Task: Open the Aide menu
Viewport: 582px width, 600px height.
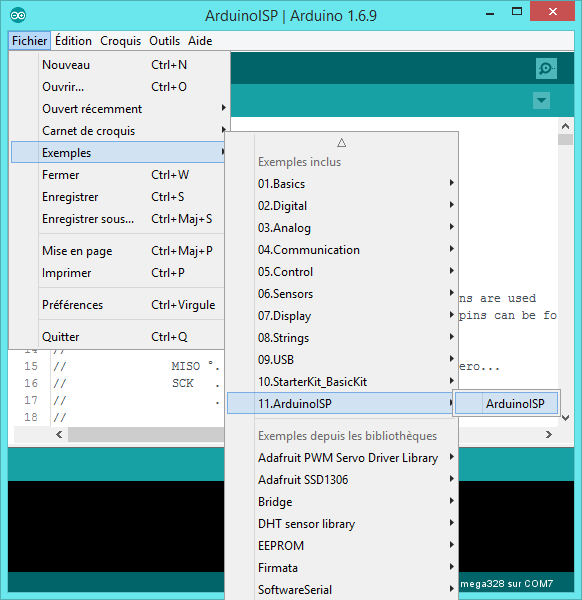Action: tap(200, 41)
